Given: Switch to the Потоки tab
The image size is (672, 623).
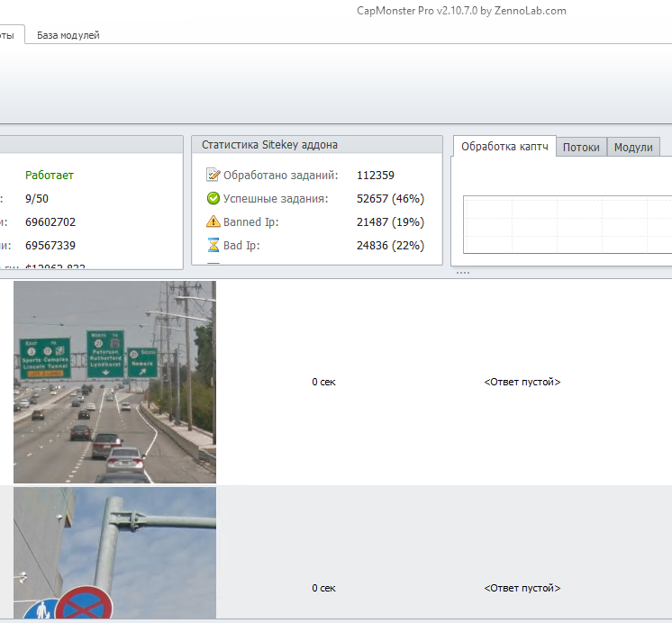Looking at the screenshot, I should click(581, 148).
